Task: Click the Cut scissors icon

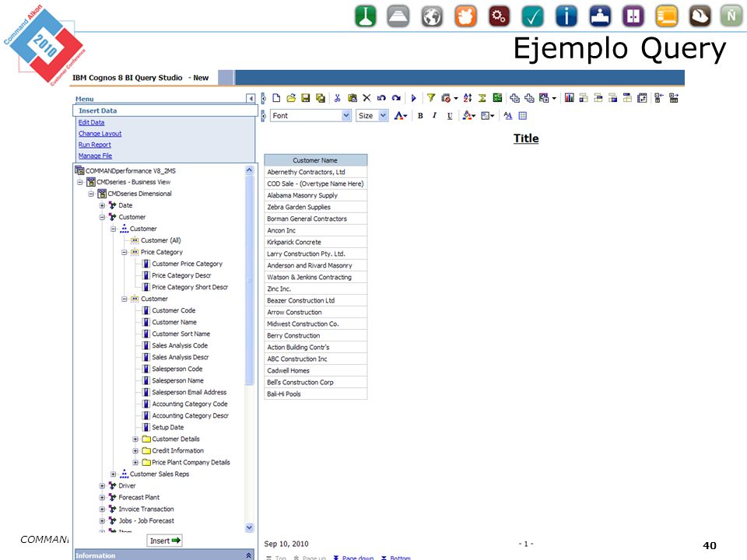Action: 337,98
